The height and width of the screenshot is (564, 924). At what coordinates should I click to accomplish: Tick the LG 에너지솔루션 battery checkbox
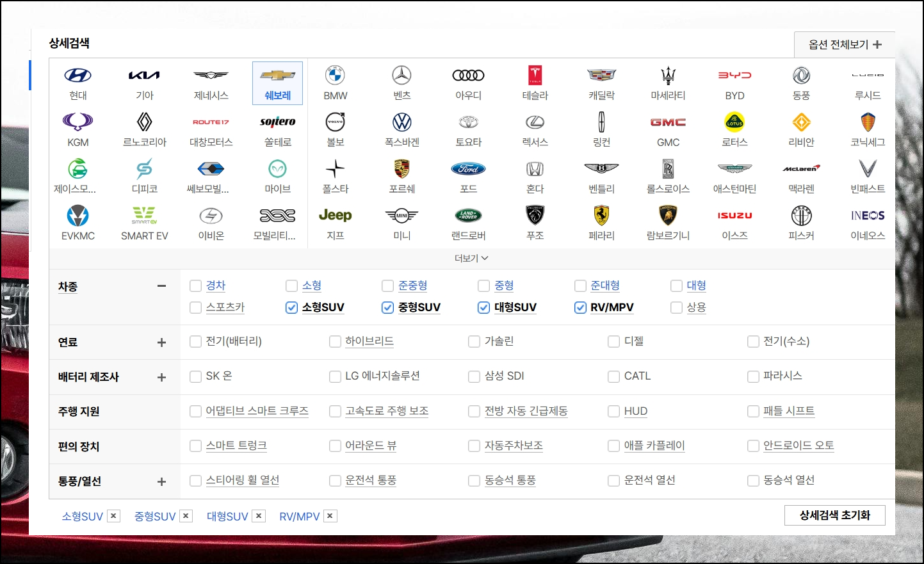point(335,376)
